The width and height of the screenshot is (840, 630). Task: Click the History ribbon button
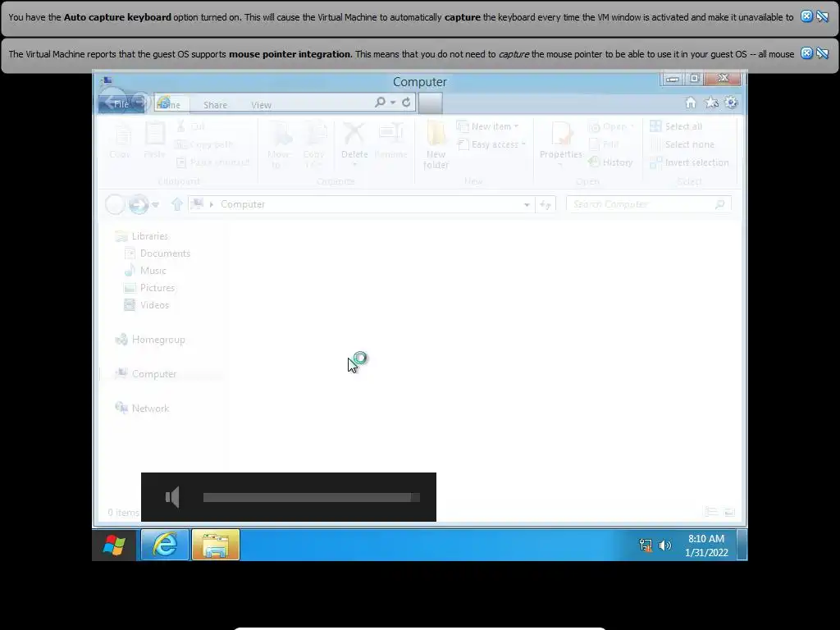point(610,162)
